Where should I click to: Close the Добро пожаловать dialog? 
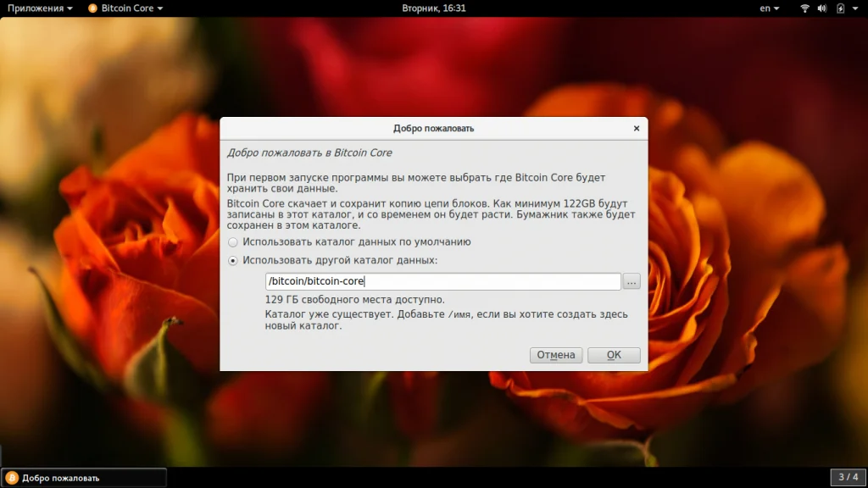pyautogui.click(x=637, y=129)
